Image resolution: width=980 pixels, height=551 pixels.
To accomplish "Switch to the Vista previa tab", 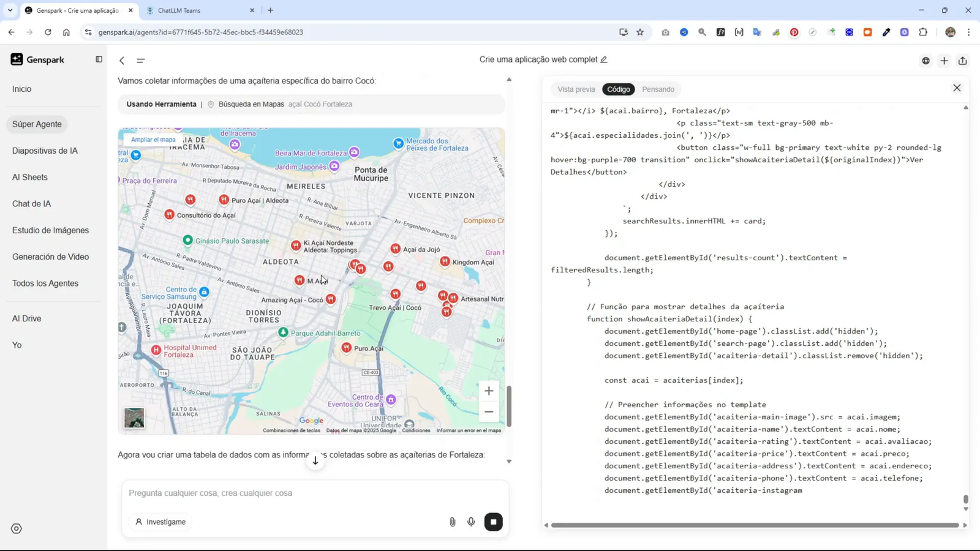I will coord(575,89).
